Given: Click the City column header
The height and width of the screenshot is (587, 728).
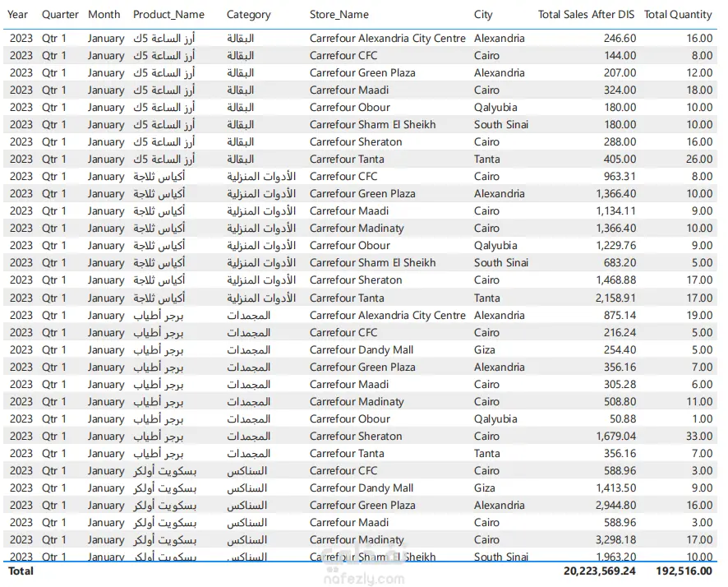Looking at the screenshot, I should pyautogui.click(x=483, y=15).
